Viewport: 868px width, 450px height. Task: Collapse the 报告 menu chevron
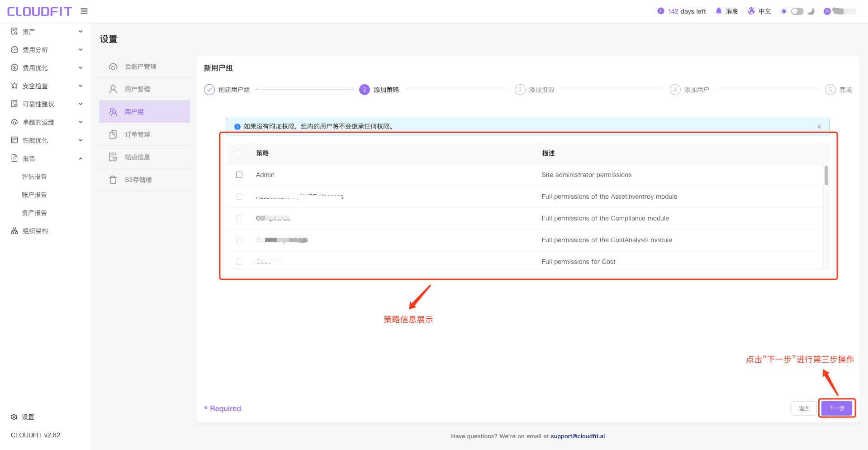coord(81,158)
